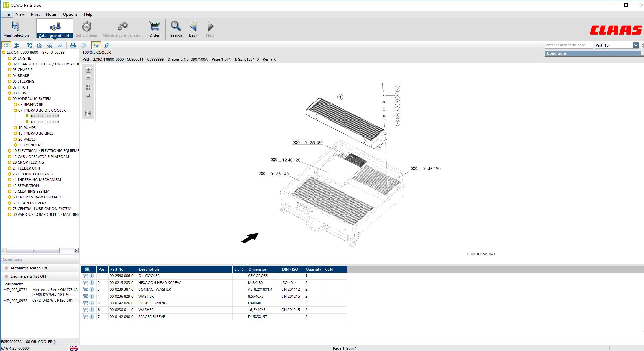Open the Search tool in the toolbar
Screen dimensions: 644x351
(x=176, y=29)
